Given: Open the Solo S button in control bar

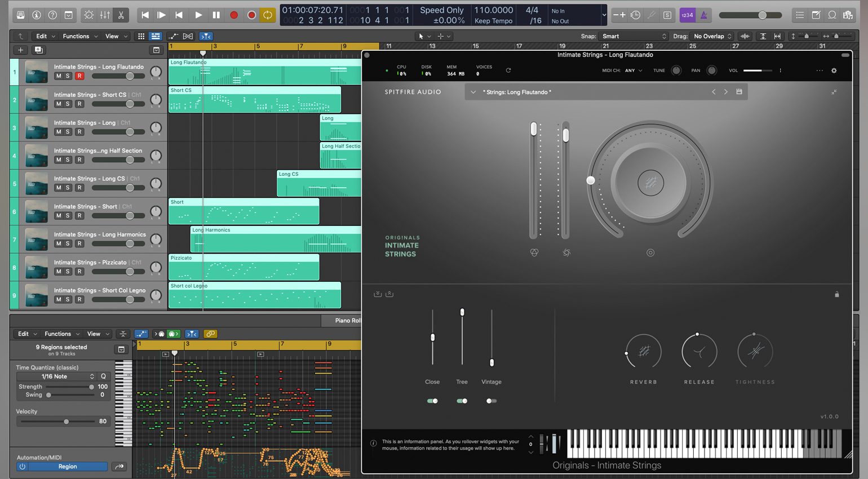Looking at the screenshot, I should [667, 15].
